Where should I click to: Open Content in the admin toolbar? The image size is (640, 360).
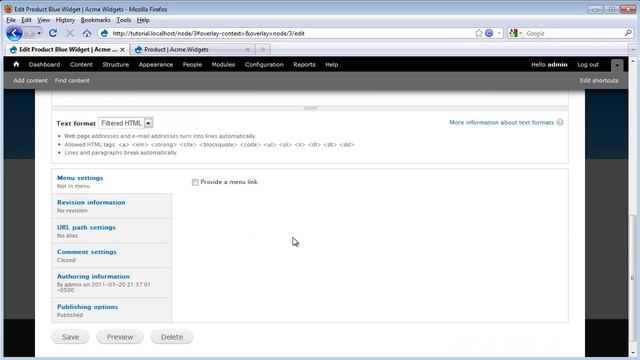click(x=81, y=64)
